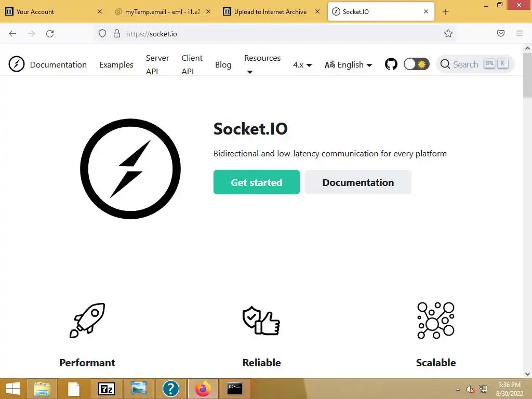Open the 4.x version dropdown
Viewport: 532px width, 399px height.
[302, 65]
